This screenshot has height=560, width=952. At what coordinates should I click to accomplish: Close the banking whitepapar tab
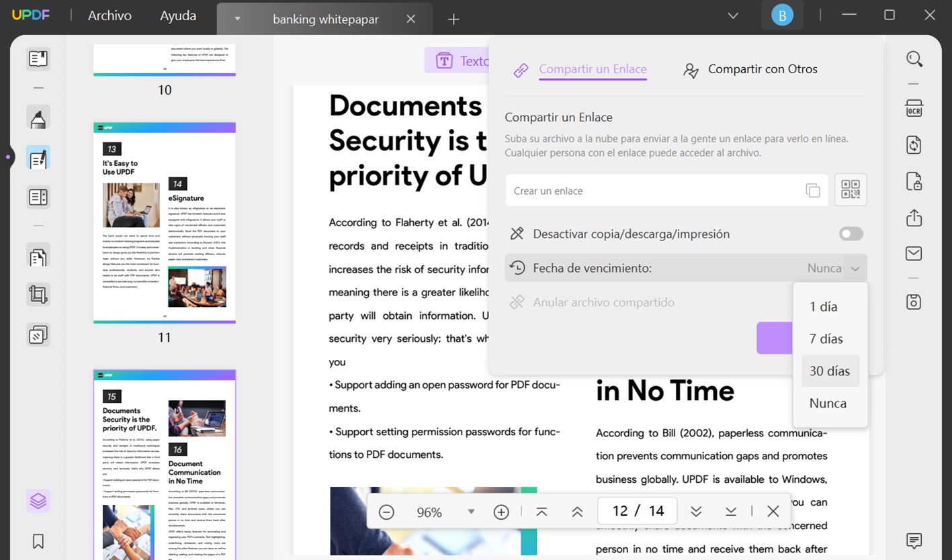pos(411,19)
